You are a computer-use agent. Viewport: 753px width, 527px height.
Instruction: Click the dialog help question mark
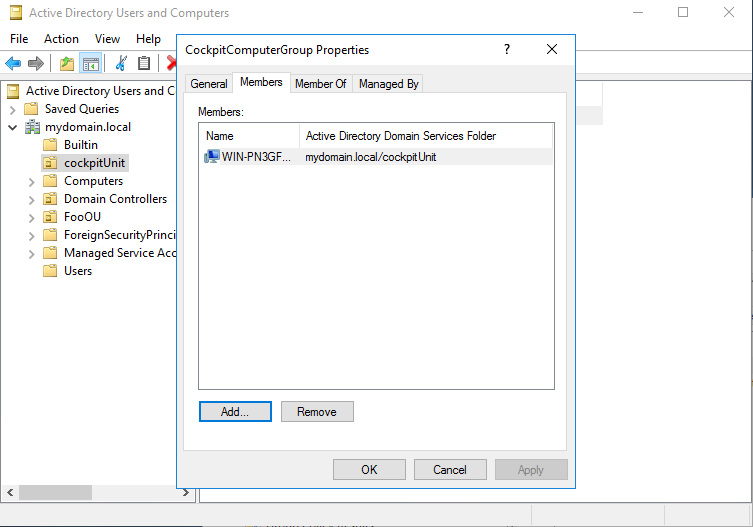[507, 49]
